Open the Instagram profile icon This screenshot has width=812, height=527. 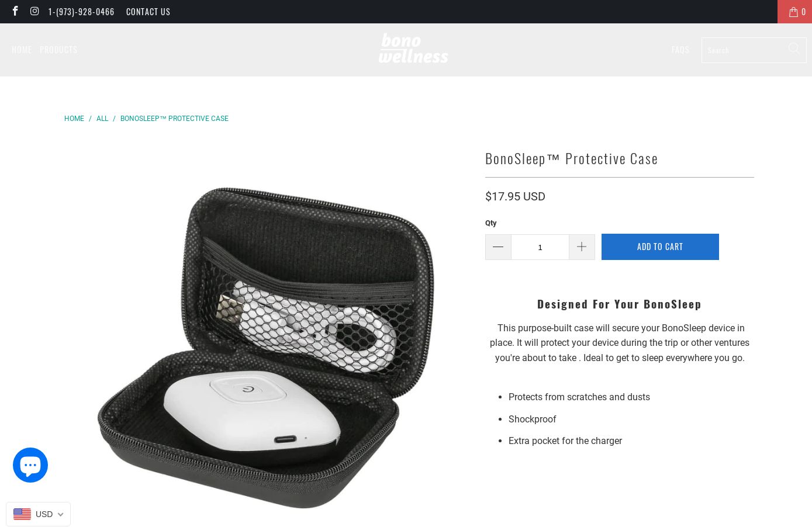coord(34,11)
